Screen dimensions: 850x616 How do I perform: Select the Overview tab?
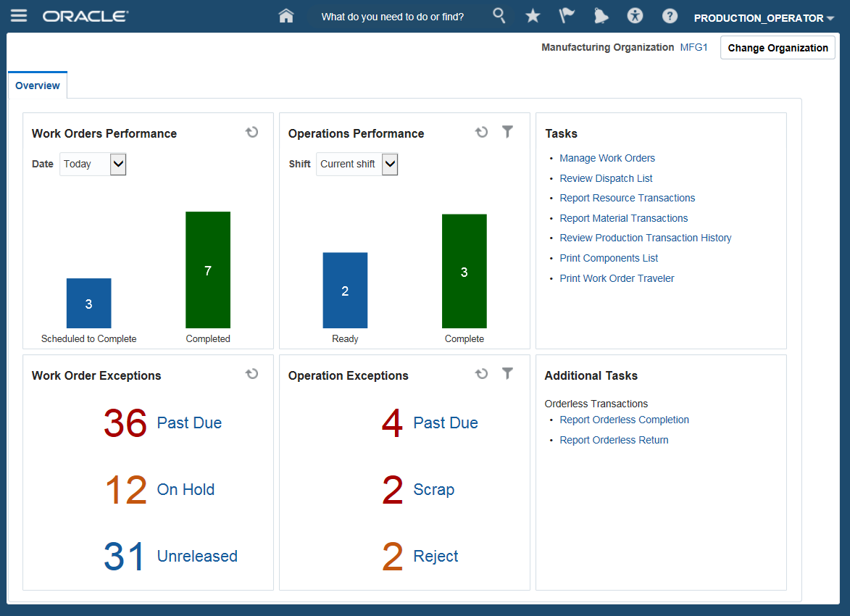coord(38,86)
